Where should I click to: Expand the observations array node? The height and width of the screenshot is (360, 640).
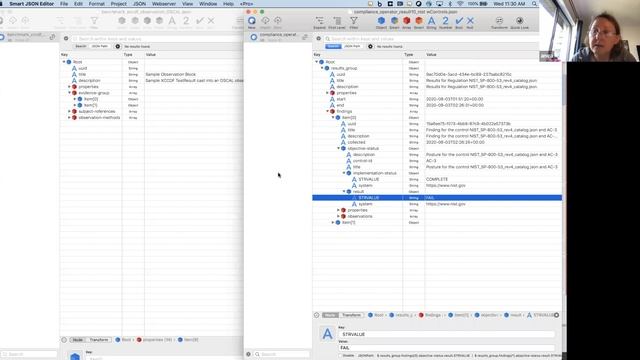point(338,216)
